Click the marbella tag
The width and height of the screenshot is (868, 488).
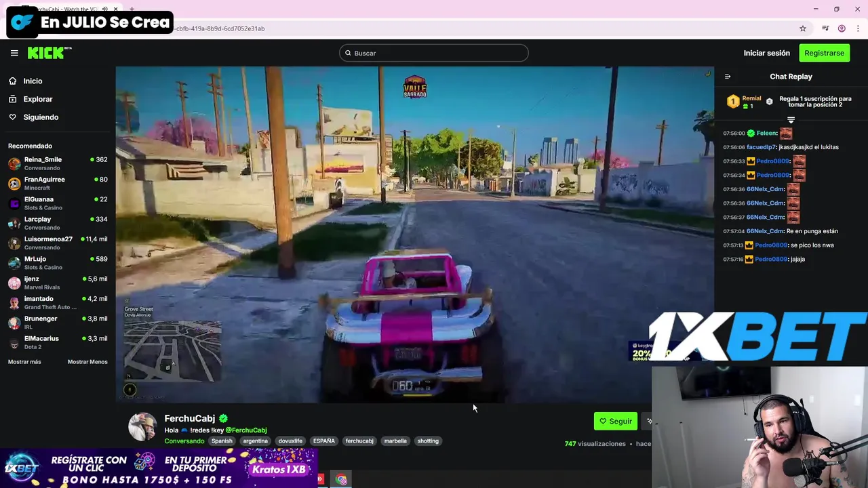click(x=395, y=441)
